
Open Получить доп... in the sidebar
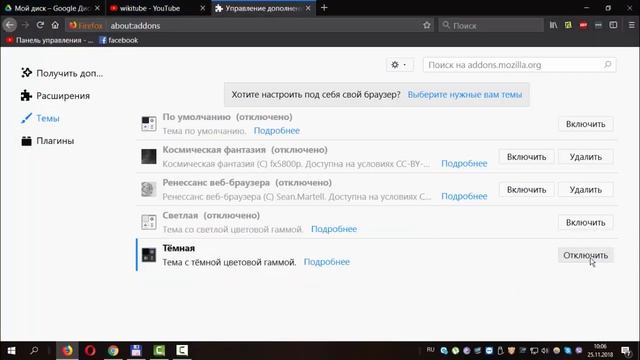click(x=62, y=73)
